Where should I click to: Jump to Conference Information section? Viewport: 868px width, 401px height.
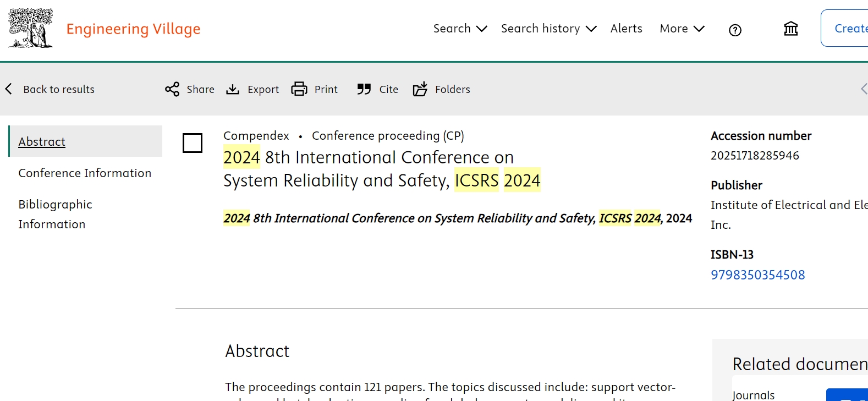point(85,173)
